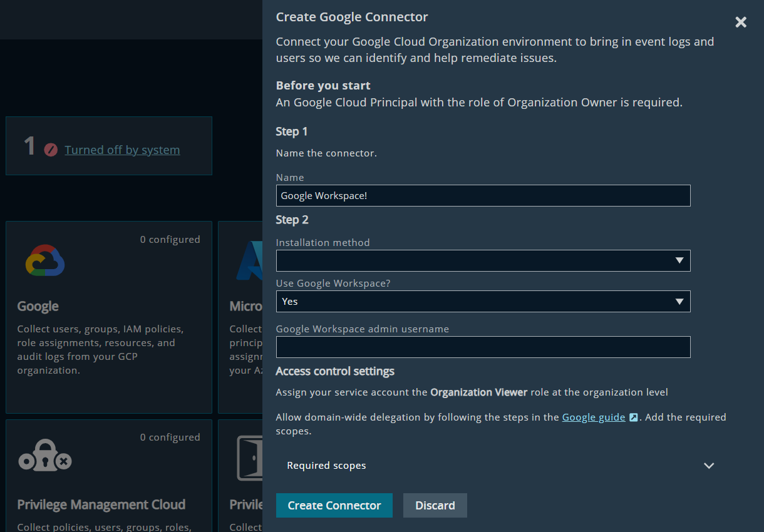Select the Privilege Management Cloud padlock icon
This screenshot has height=532, width=764.
click(x=45, y=454)
